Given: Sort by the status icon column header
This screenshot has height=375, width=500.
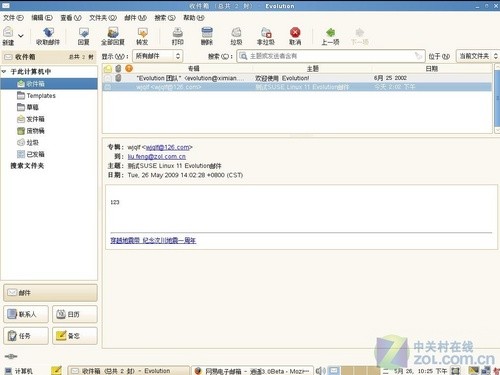Looking at the screenshot, I should click(108, 69).
